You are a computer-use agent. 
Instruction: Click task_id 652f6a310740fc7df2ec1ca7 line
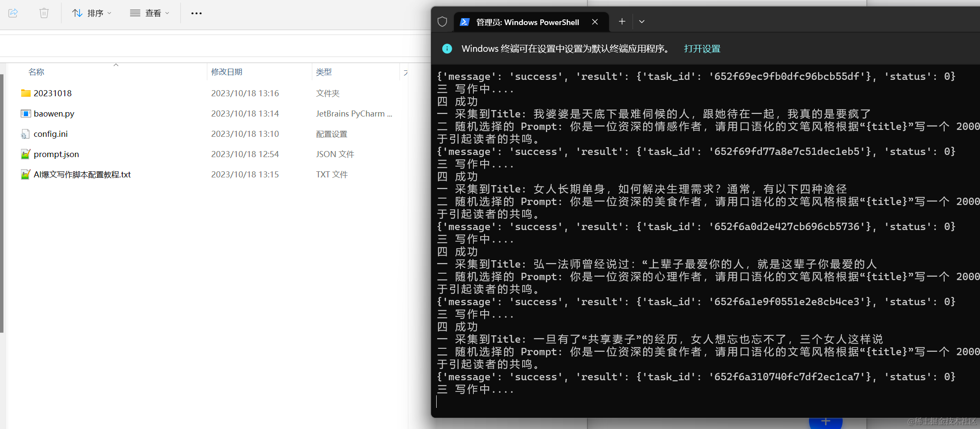(696, 377)
